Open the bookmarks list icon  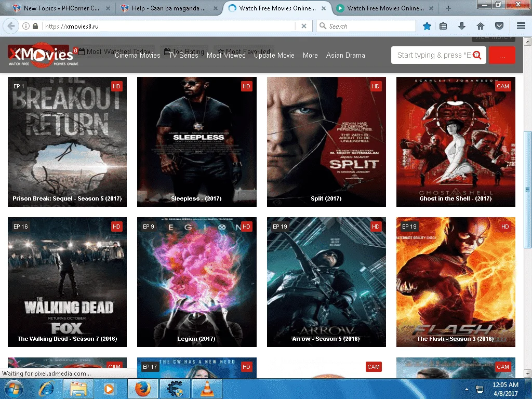point(443,26)
